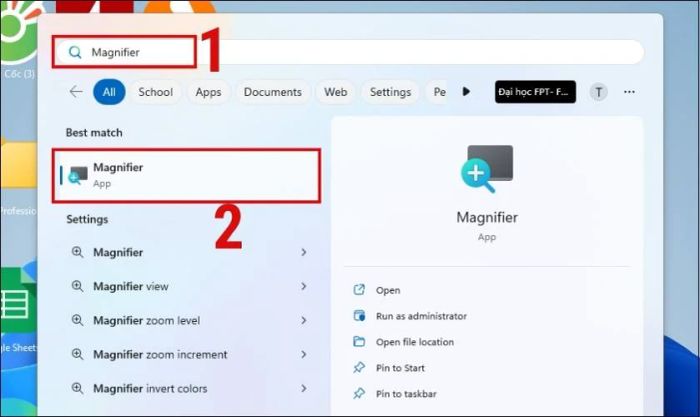Choose Open file location
This screenshot has height=417, width=700.
[415, 342]
